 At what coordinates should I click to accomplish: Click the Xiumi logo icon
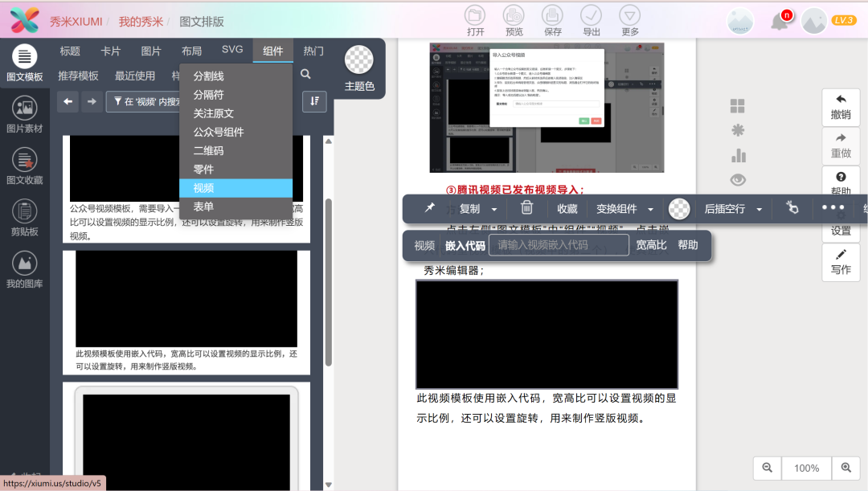click(25, 20)
